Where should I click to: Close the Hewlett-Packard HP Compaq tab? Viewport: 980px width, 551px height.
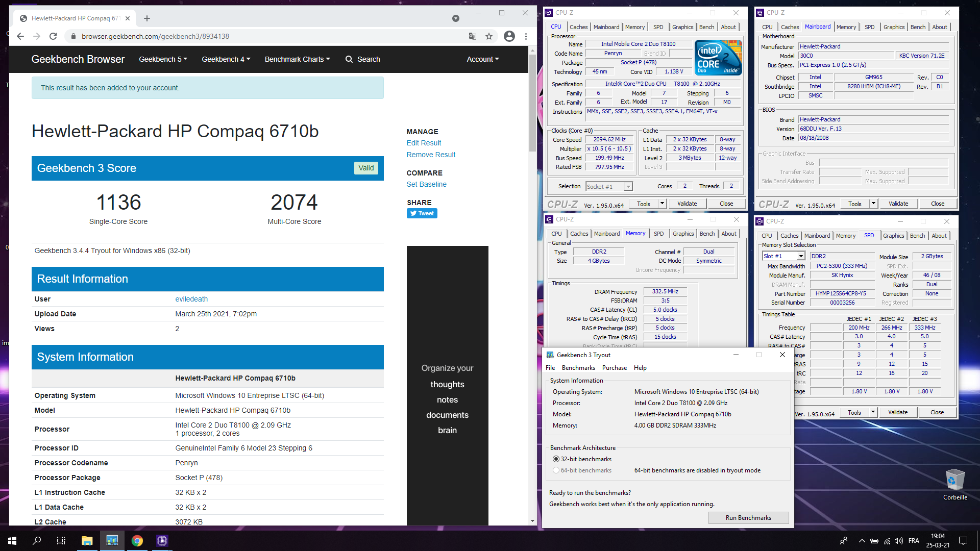click(128, 18)
